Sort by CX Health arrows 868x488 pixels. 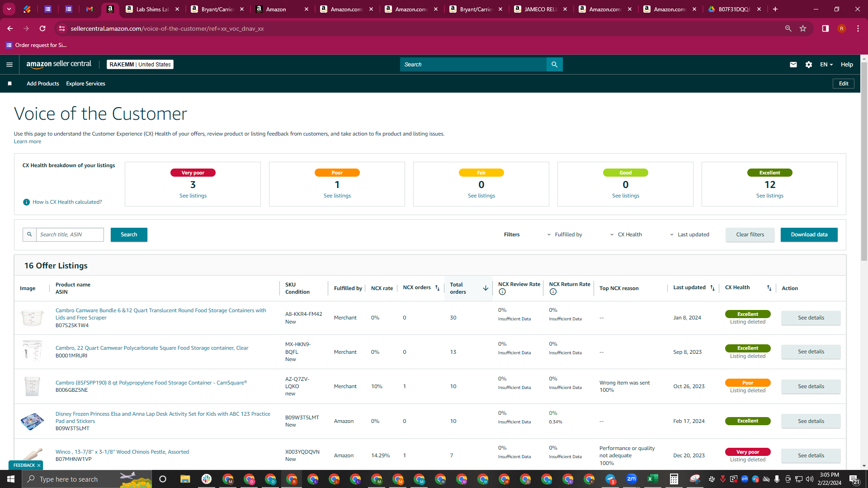pos(769,288)
